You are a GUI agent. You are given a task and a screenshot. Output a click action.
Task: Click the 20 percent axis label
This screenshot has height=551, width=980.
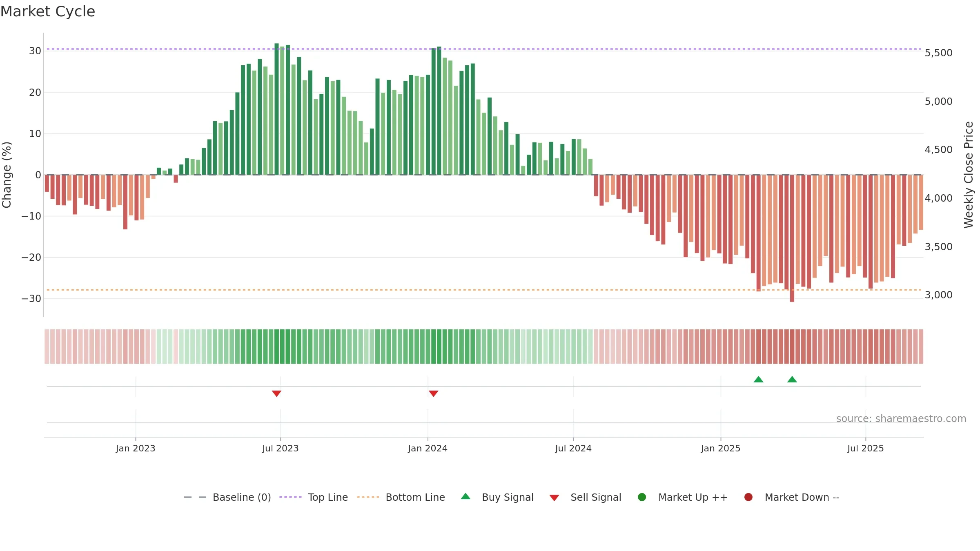[35, 93]
